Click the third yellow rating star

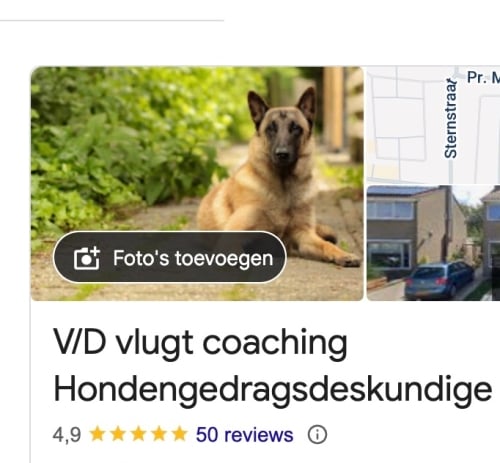point(139,434)
